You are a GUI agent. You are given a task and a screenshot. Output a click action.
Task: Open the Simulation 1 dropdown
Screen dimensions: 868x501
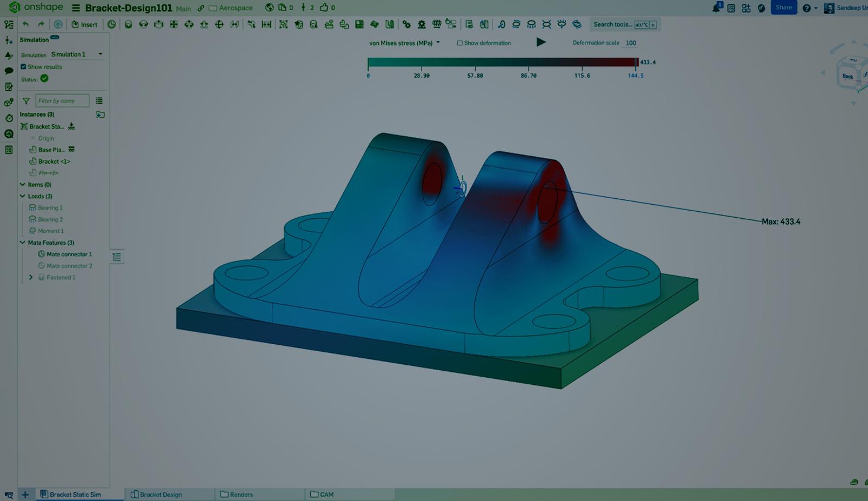click(100, 54)
